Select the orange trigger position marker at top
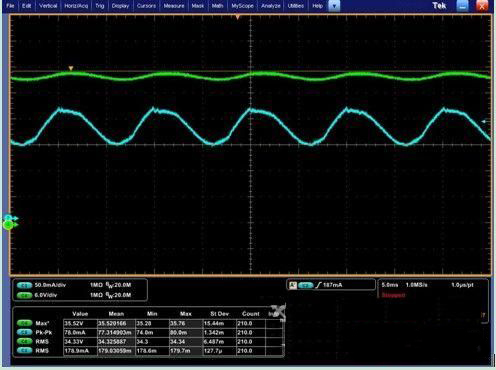The width and height of the screenshot is (496, 370). (238, 17)
